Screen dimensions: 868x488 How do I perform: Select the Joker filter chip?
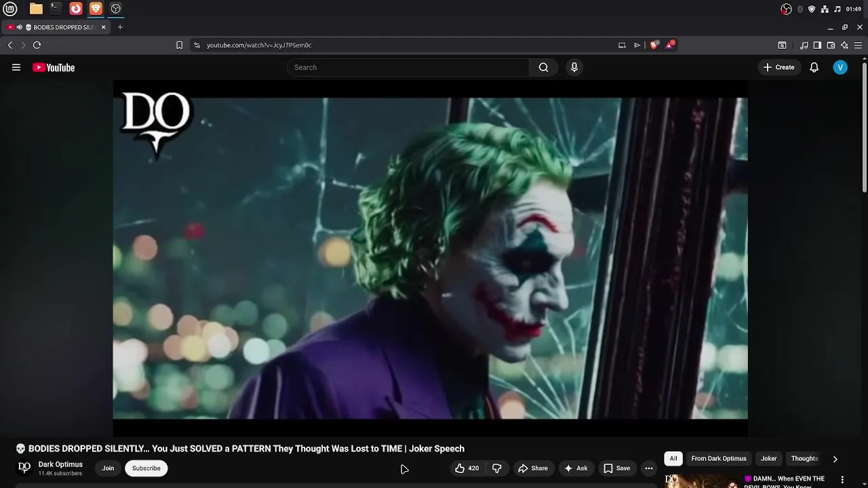(768, 458)
